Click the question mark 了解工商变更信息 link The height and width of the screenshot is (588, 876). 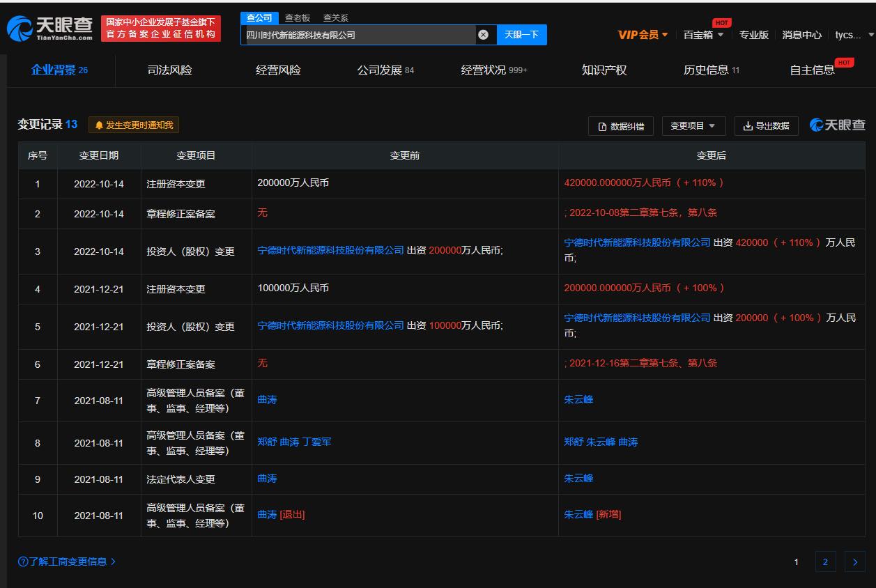point(67,562)
